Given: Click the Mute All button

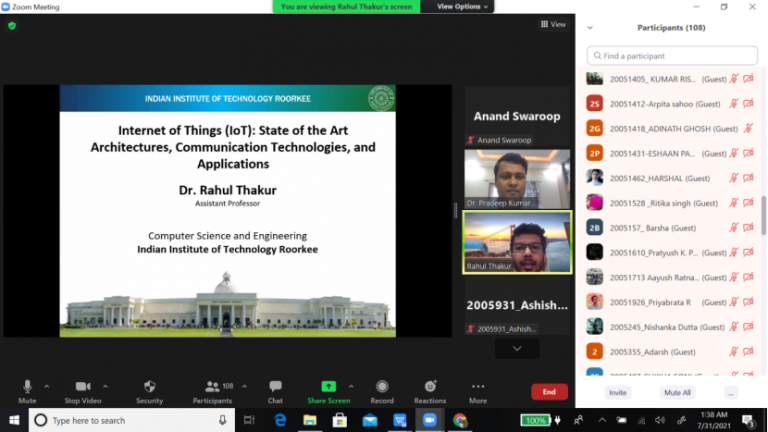Looking at the screenshot, I should tap(677, 393).
